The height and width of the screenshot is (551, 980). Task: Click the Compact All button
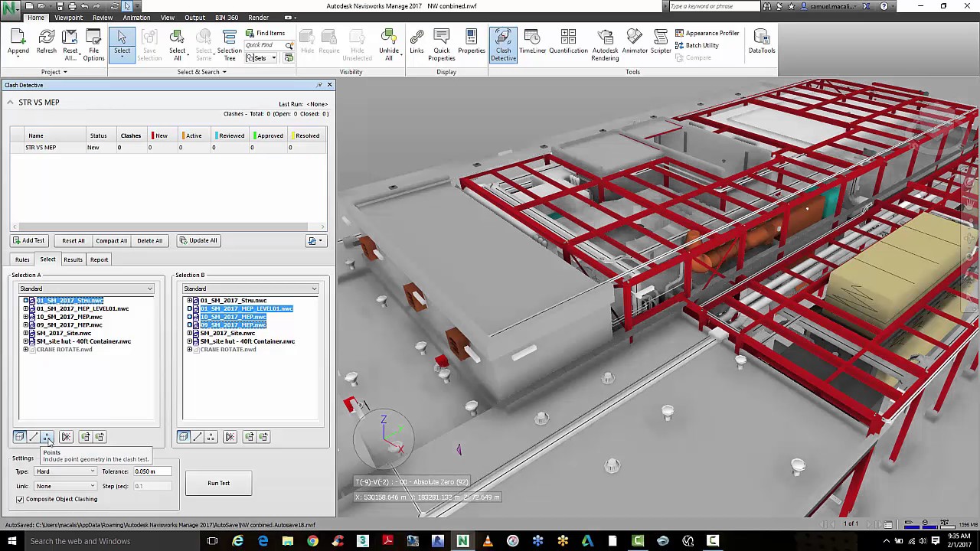[x=111, y=240]
